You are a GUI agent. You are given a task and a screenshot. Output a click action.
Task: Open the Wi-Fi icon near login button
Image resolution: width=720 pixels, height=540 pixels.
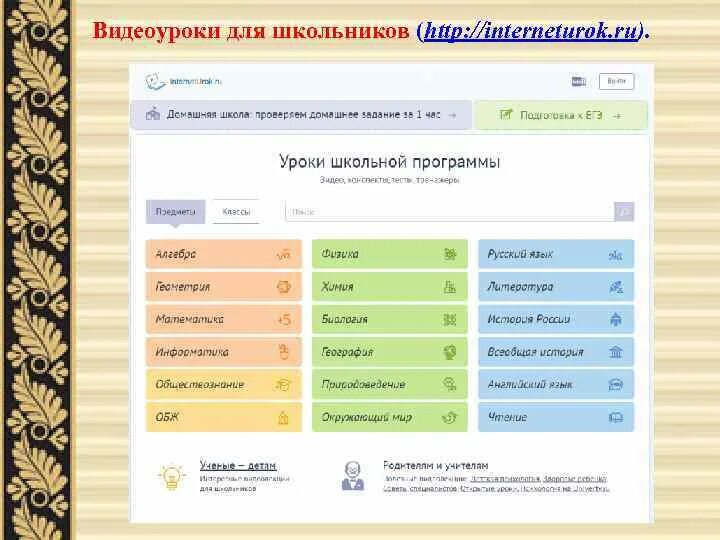point(579,82)
